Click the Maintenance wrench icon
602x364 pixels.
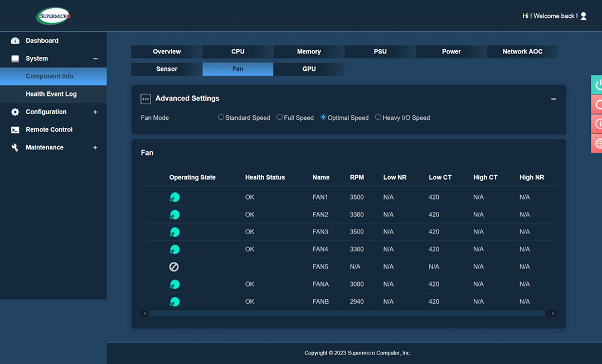(x=15, y=148)
